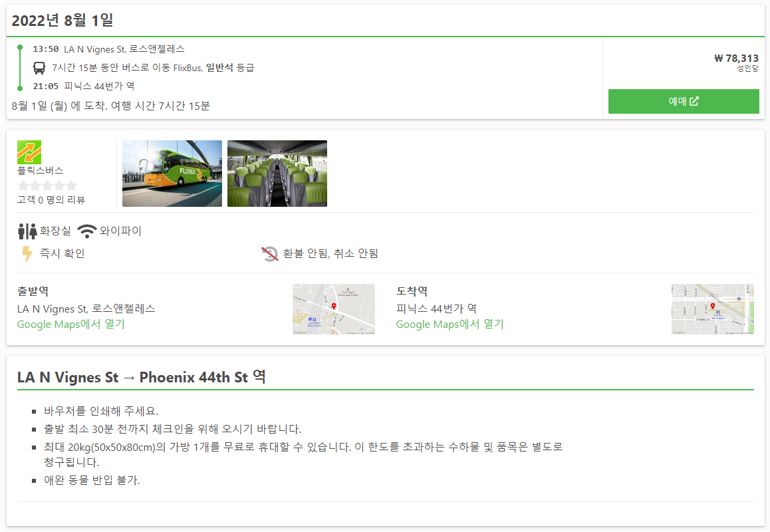Click the price text ₩ 78,313
The image size is (770, 532).
[x=736, y=58]
